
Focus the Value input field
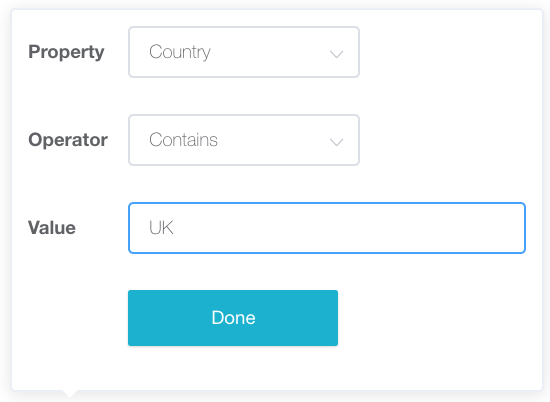point(327,228)
